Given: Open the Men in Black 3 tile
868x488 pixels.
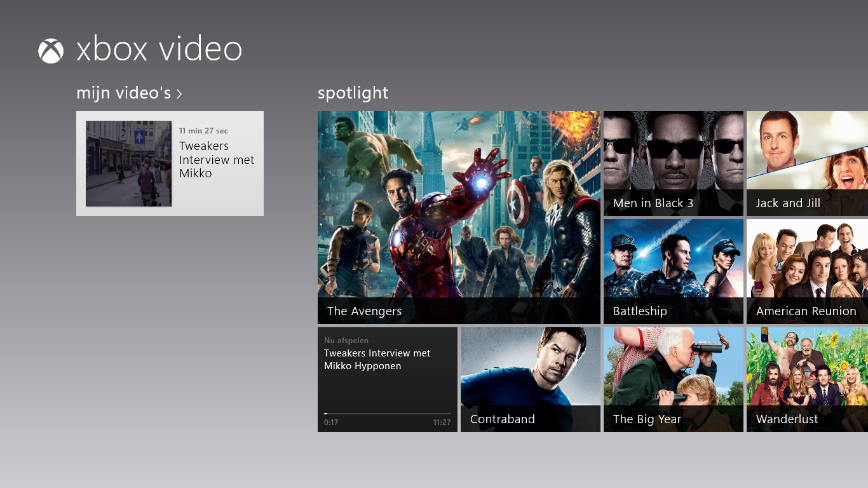Looking at the screenshot, I should [x=674, y=163].
